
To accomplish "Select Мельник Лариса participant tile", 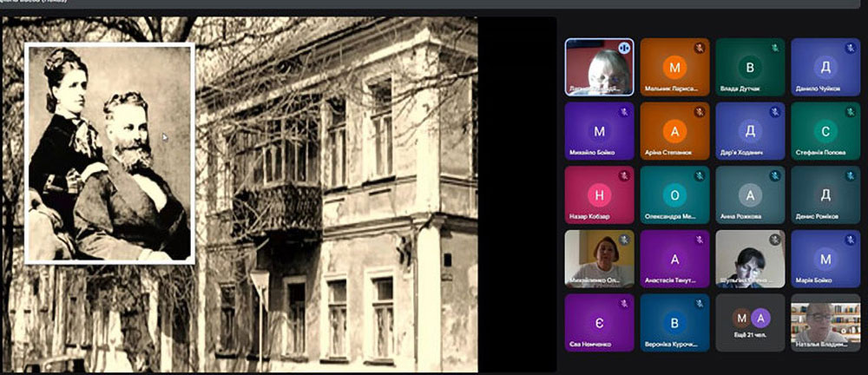I will coord(674,67).
